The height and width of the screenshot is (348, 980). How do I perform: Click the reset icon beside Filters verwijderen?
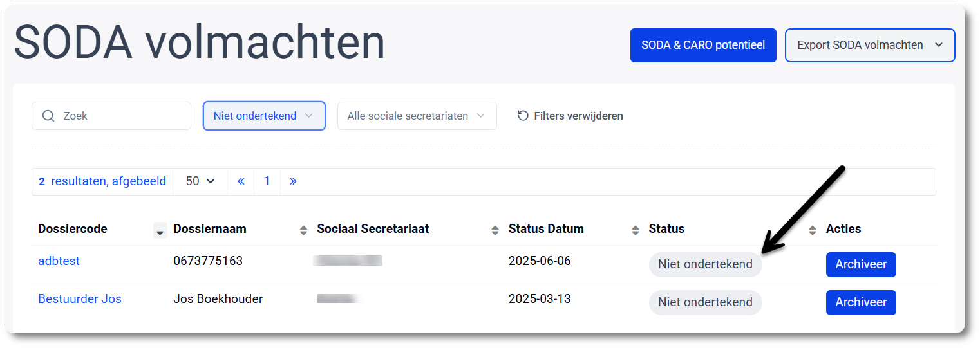[x=523, y=116]
